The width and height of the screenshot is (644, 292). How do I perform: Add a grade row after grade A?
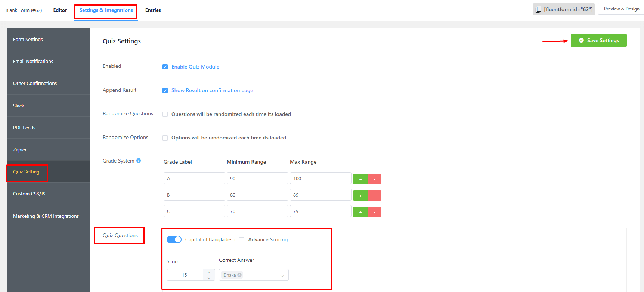[360, 179]
